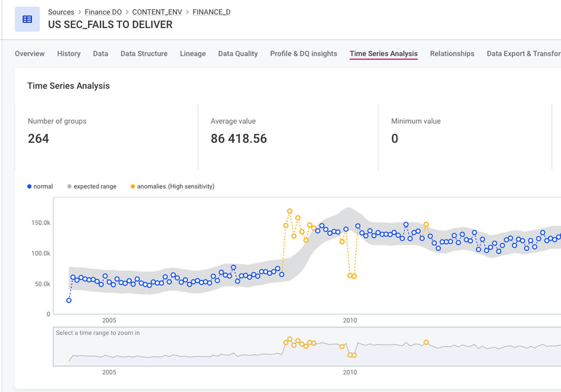Viewport: 561px width, 392px height.
Task: Select the Time Series Analysis tab
Action: pos(383,54)
